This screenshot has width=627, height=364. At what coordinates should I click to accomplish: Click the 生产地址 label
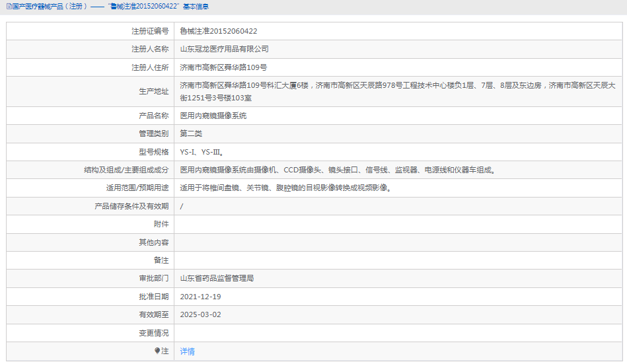click(x=153, y=92)
